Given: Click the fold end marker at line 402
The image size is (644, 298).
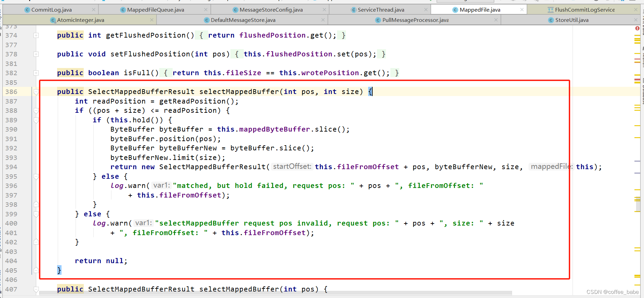Looking at the screenshot, I should 36,242.
